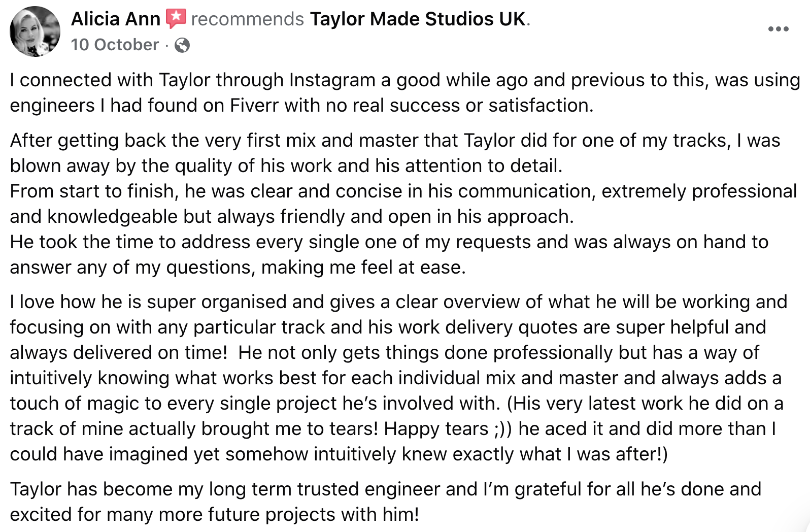Open the three-dots post options menu
This screenshot has width=810, height=532.
(x=778, y=29)
